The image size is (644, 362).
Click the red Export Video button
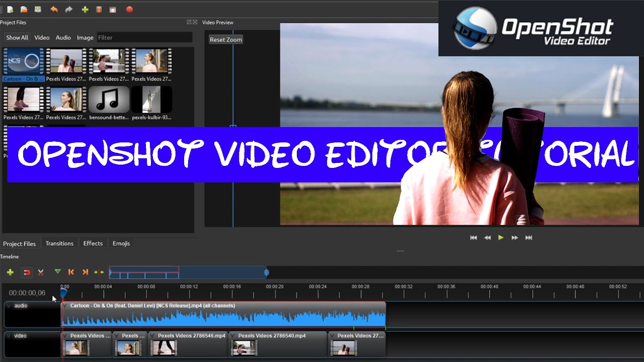(x=129, y=9)
